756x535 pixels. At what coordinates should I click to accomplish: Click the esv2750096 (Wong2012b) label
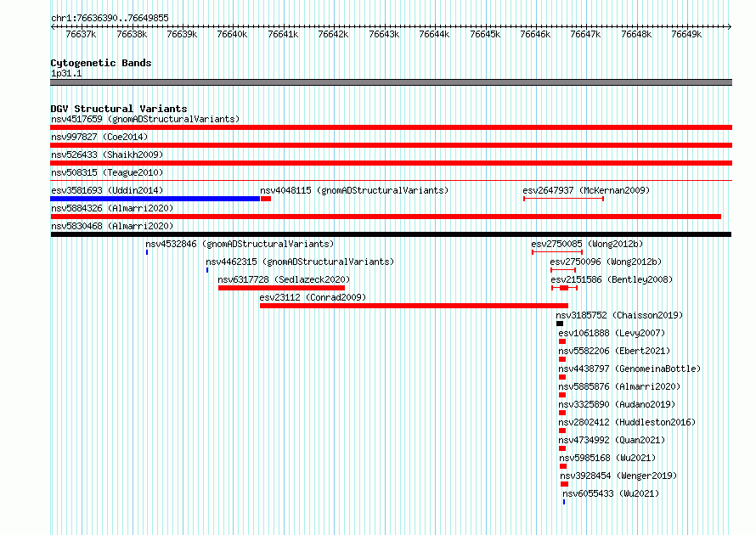point(606,262)
